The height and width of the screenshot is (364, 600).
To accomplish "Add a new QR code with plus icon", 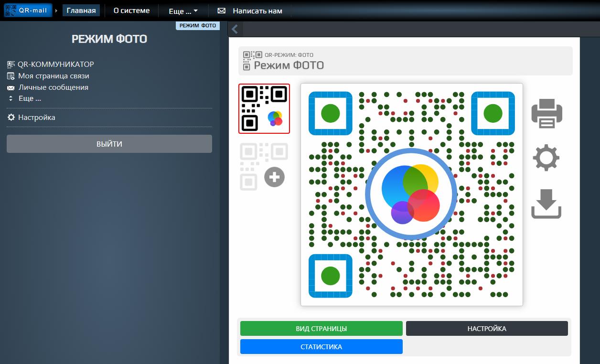I will tap(275, 177).
